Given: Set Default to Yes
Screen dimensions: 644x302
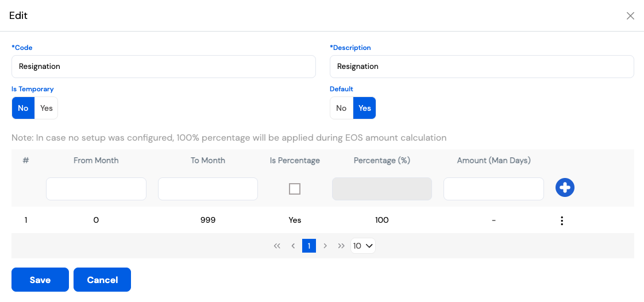Looking at the screenshot, I should [364, 108].
